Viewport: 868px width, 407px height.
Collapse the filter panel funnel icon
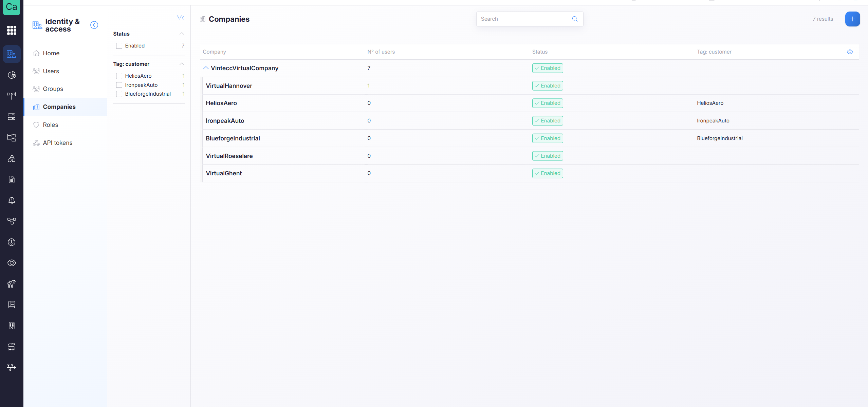180,17
